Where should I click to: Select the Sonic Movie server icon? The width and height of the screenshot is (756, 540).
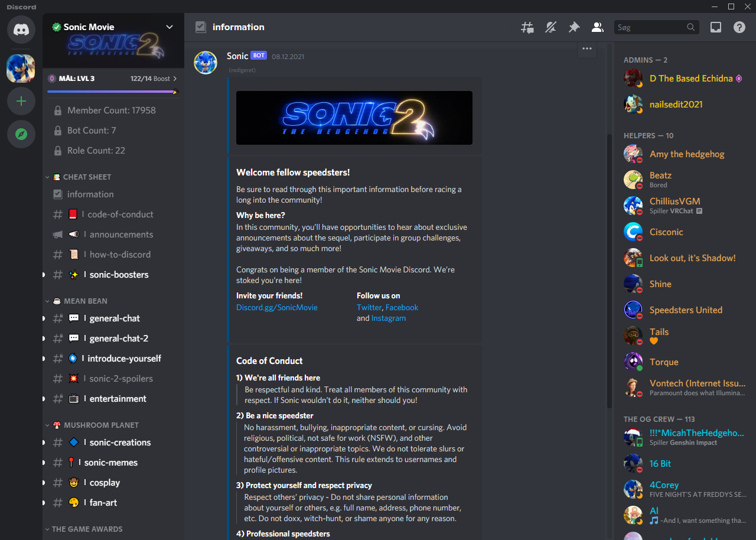pos(21,69)
